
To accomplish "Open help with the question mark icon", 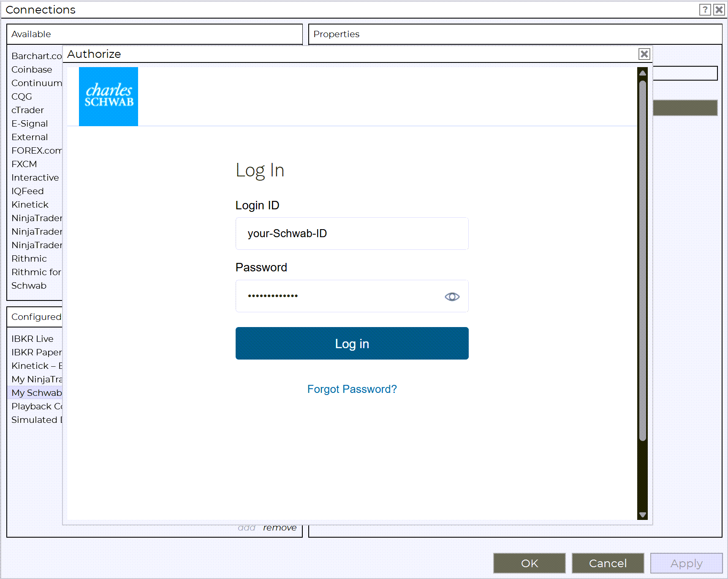I will (x=705, y=10).
